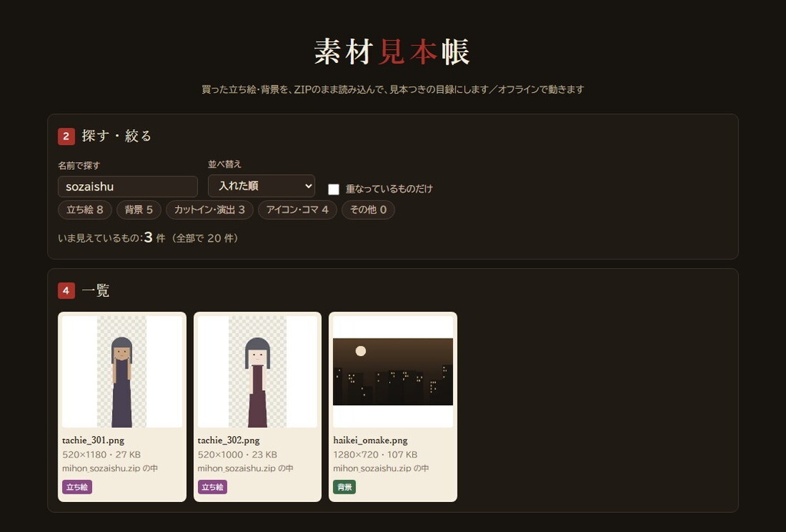Click the 立ち絵 tag on the tachie_302.png card
This screenshot has width=786, height=532.
[x=212, y=487]
